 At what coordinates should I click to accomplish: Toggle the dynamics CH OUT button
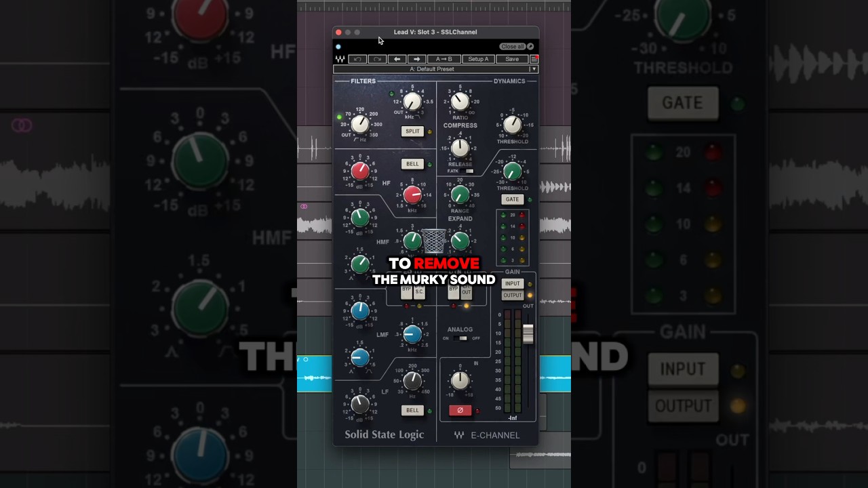click(x=467, y=291)
